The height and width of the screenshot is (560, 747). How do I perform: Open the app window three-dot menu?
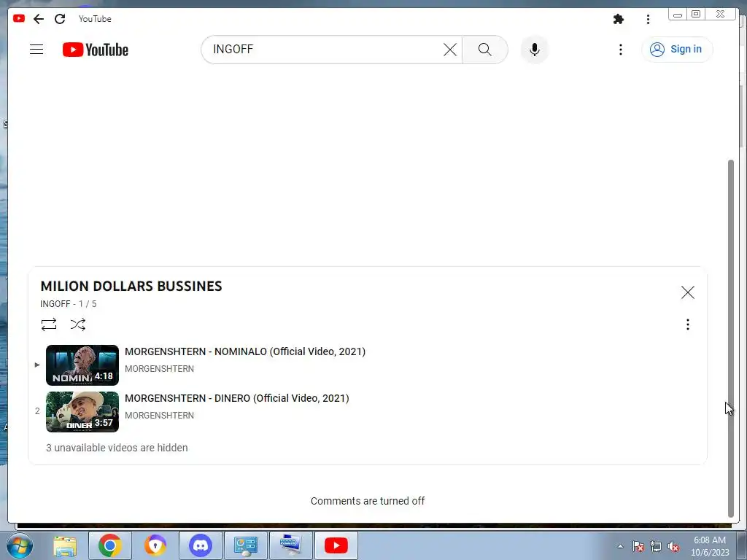click(648, 19)
